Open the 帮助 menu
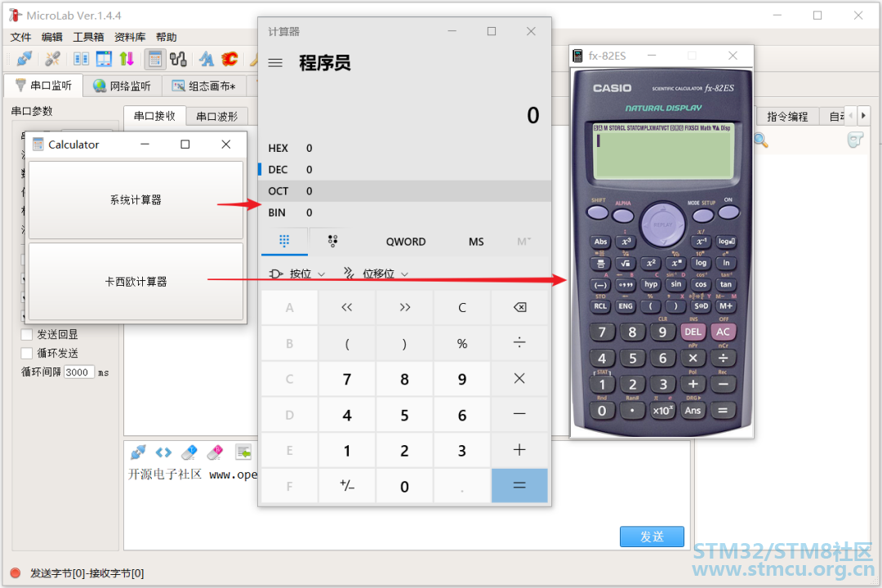The image size is (882, 588). [x=166, y=37]
